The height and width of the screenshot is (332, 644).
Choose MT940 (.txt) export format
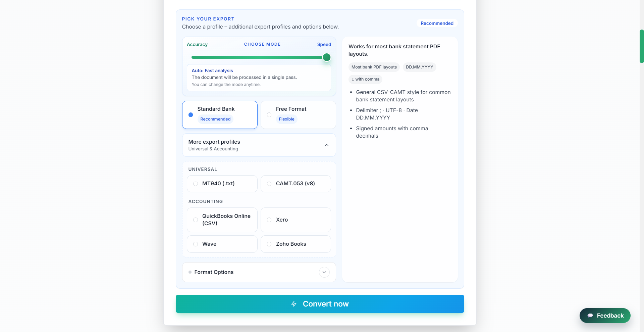pyautogui.click(x=222, y=184)
